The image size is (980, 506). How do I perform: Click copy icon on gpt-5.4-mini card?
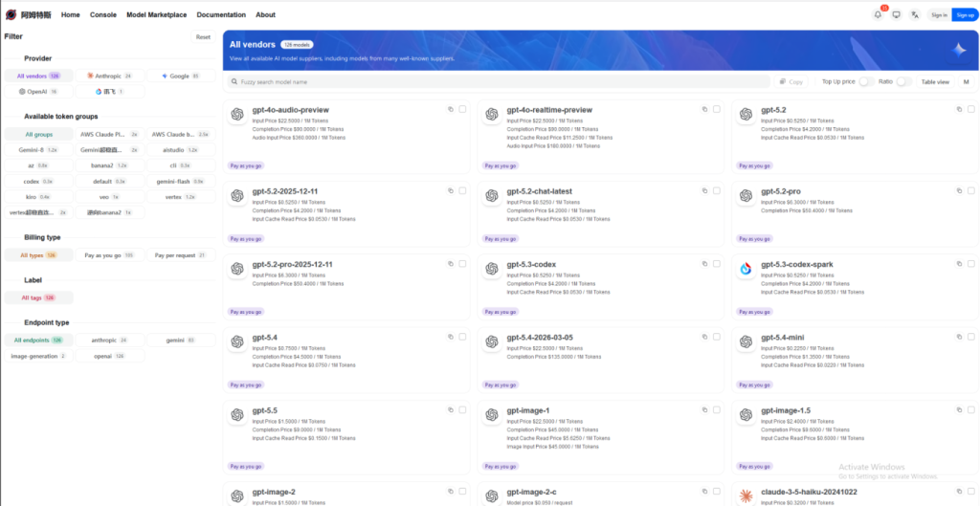point(959,337)
